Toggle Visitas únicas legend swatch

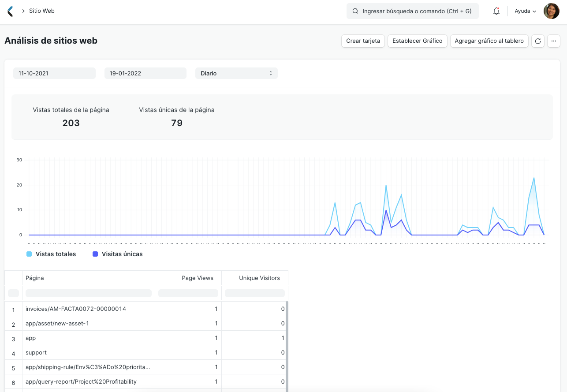(x=95, y=254)
